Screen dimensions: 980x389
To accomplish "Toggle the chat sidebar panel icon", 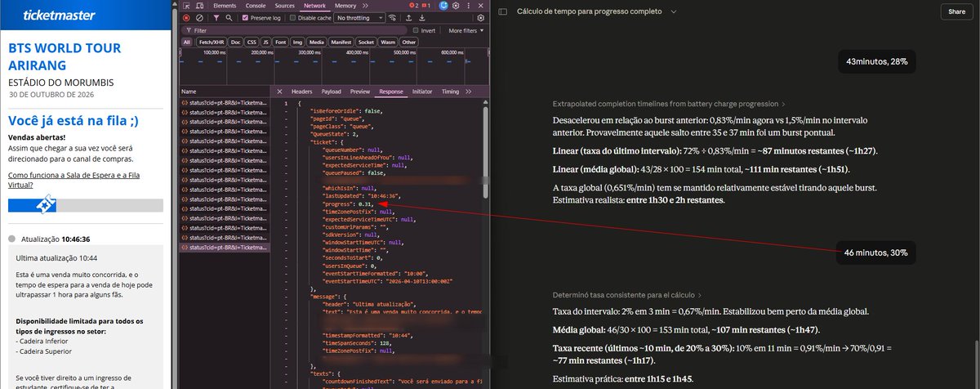I will pos(503,11).
